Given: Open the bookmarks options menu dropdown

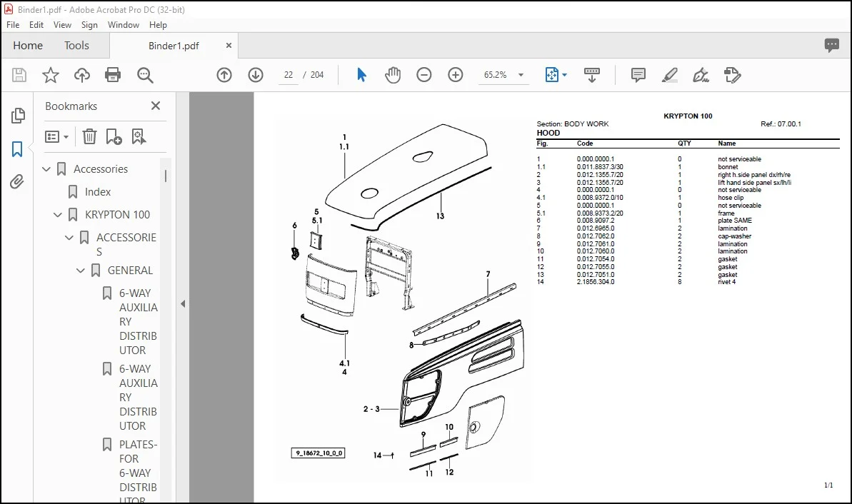Looking at the screenshot, I should 56,136.
